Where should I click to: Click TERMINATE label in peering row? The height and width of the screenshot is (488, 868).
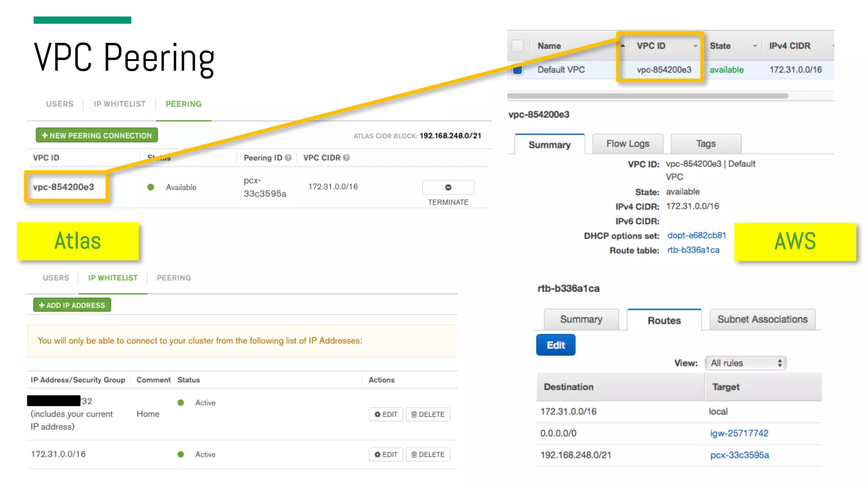[448, 202]
